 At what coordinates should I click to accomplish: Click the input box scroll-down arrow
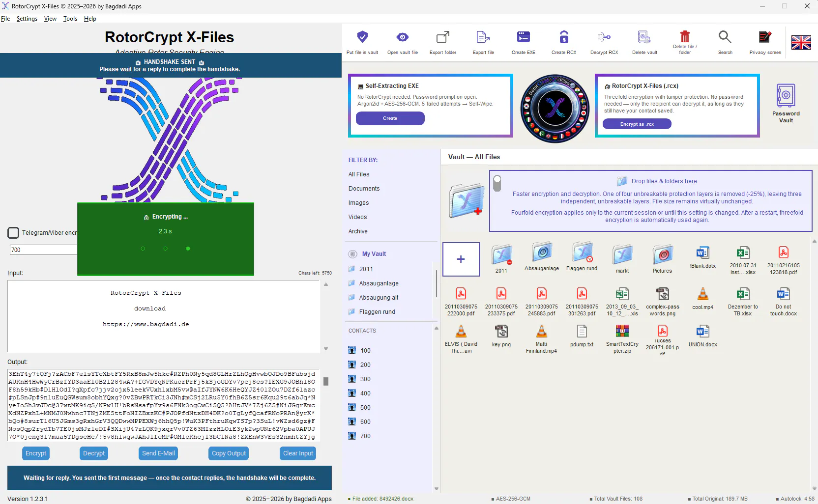326,349
